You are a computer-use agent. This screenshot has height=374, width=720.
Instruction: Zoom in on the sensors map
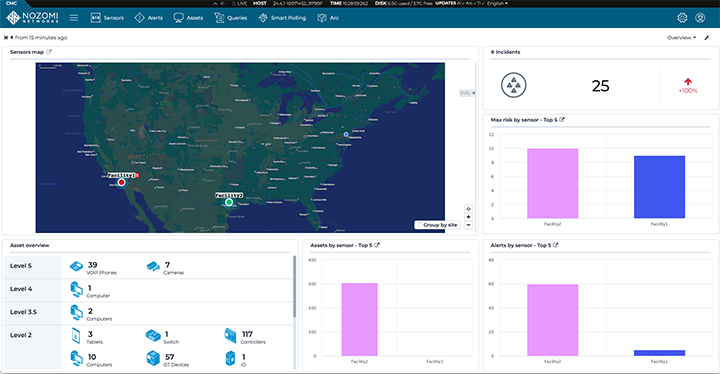(x=468, y=217)
